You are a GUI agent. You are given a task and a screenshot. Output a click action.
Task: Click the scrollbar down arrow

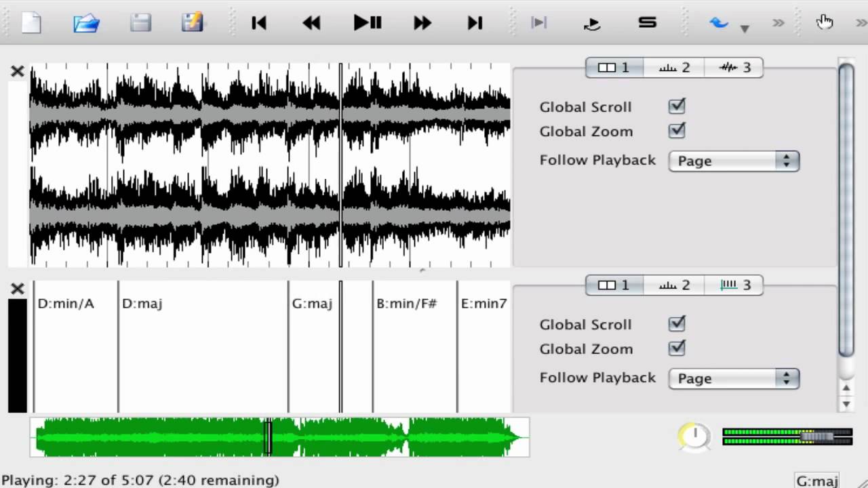tap(846, 405)
